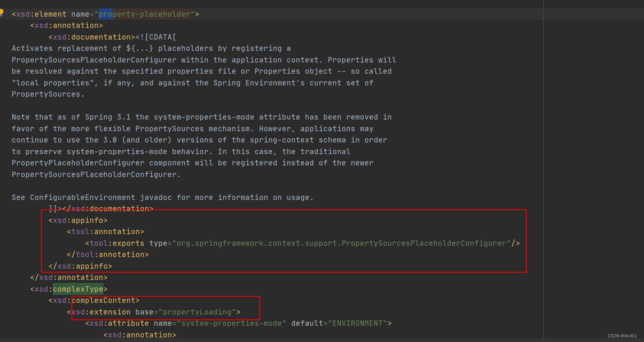Click the standalone "PropertySourcesPlaceholderConfigurer." line
Screen dimensions: 644x342
coord(96,175)
